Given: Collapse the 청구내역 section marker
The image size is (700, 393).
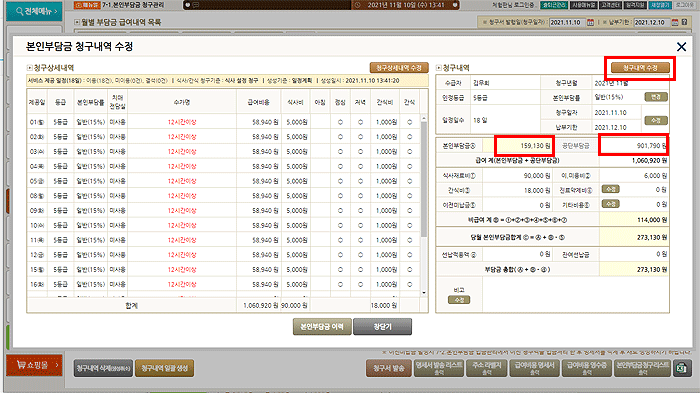Looking at the screenshot, I should (438, 68).
